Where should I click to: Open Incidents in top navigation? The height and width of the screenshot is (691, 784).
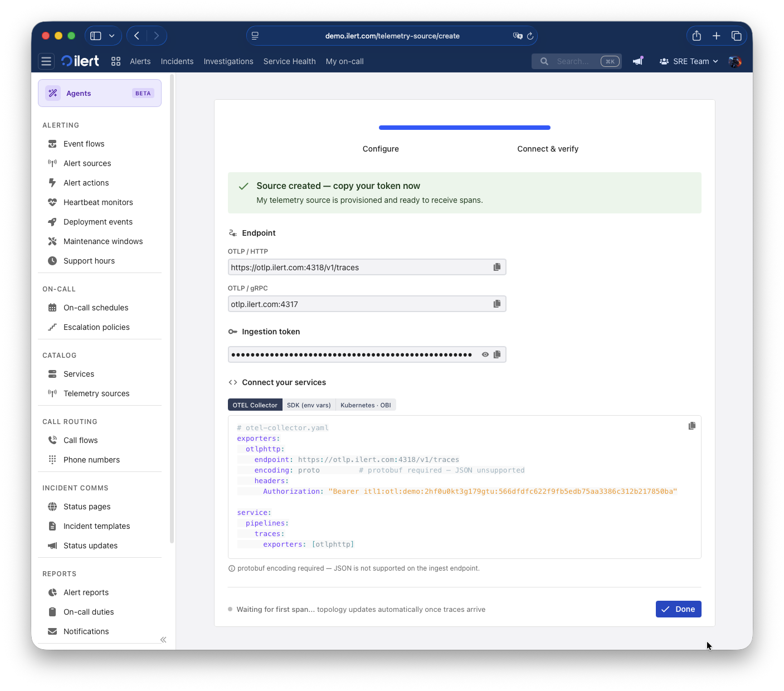177,61
